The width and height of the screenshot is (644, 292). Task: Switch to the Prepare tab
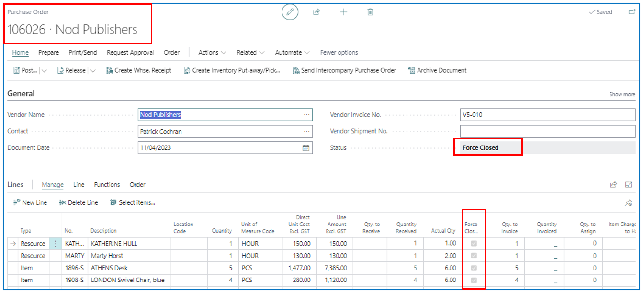pos(49,53)
